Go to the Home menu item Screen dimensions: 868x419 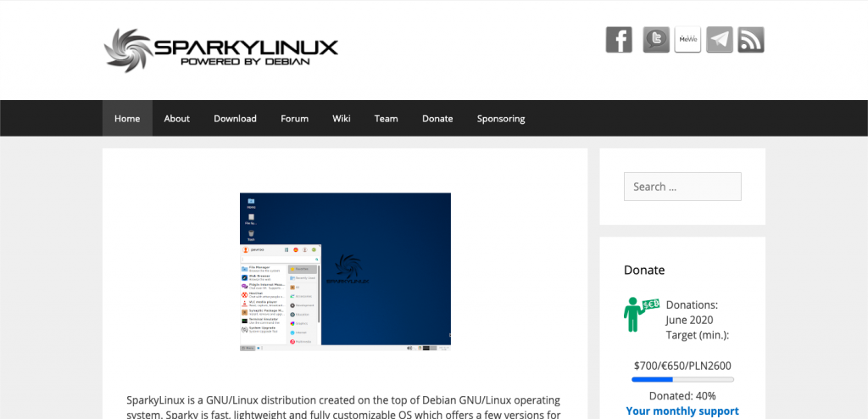tap(127, 119)
